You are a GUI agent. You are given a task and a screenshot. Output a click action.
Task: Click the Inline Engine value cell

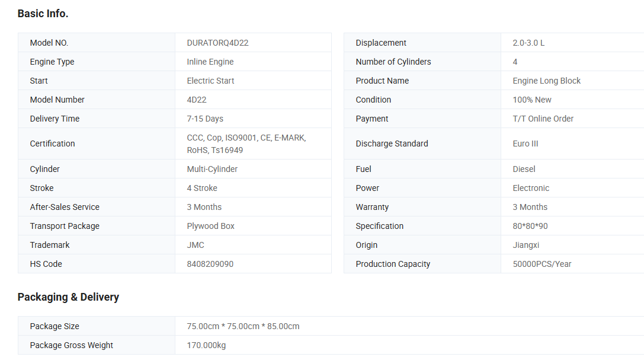(210, 62)
